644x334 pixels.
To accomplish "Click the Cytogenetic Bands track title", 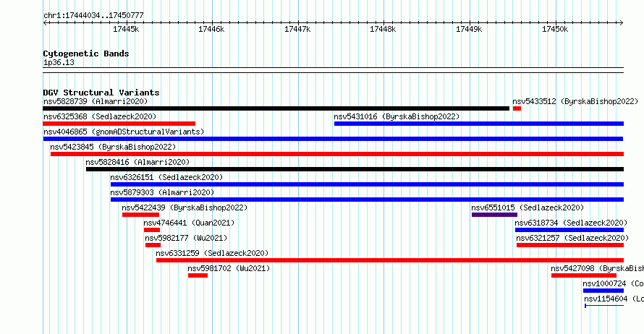I will [86, 53].
